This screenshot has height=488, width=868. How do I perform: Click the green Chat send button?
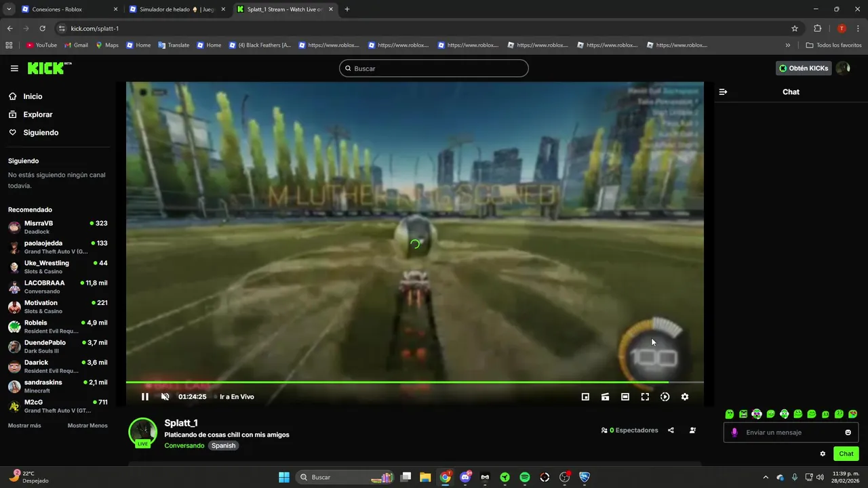click(x=846, y=453)
